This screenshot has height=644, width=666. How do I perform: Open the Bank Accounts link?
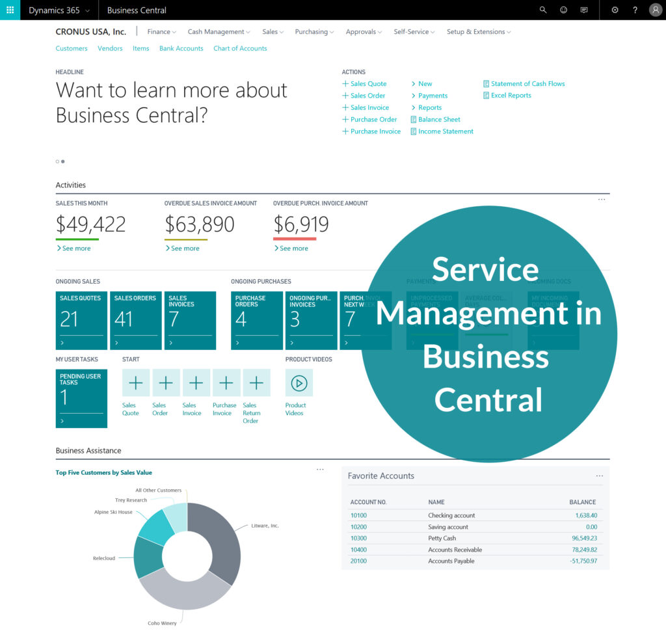(181, 48)
